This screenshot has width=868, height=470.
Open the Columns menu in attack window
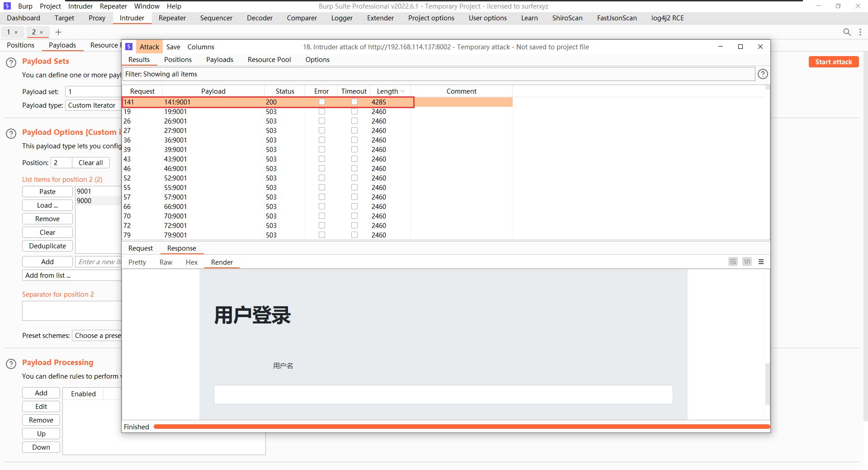[x=201, y=47]
